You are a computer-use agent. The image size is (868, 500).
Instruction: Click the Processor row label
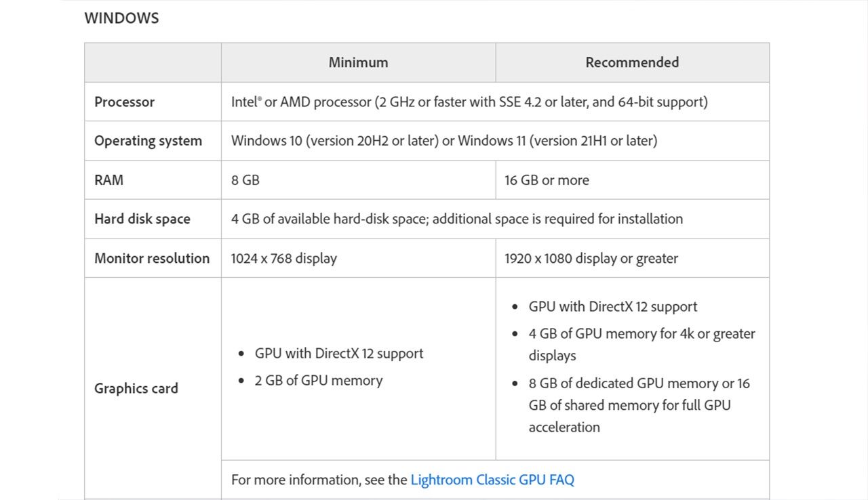125,102
